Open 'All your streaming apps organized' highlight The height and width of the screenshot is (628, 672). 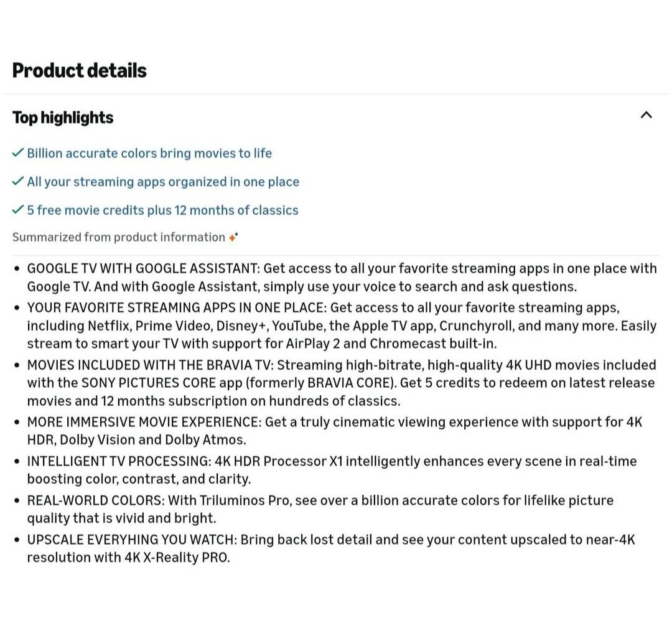(x=163, y=182)
